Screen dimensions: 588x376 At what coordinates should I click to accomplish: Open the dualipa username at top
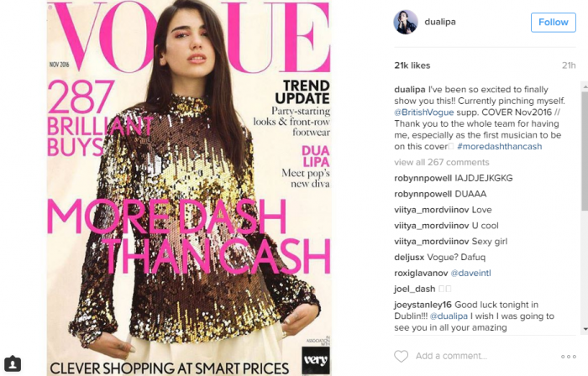pyautogui.click(x=440, y=22)
